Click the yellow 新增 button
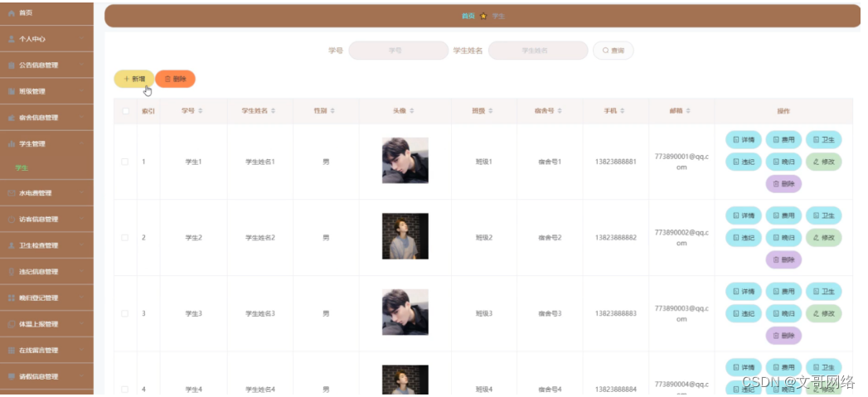The width and height of the screenshot is (868, 397). point(134,80)
